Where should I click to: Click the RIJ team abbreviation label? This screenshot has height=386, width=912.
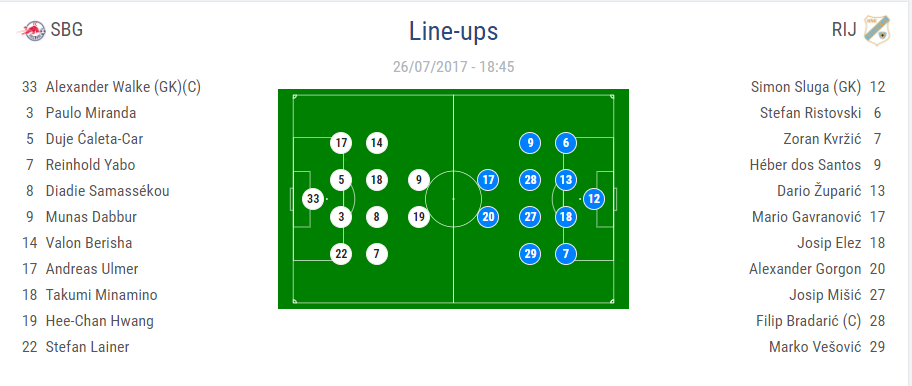[x=844, y=30]
